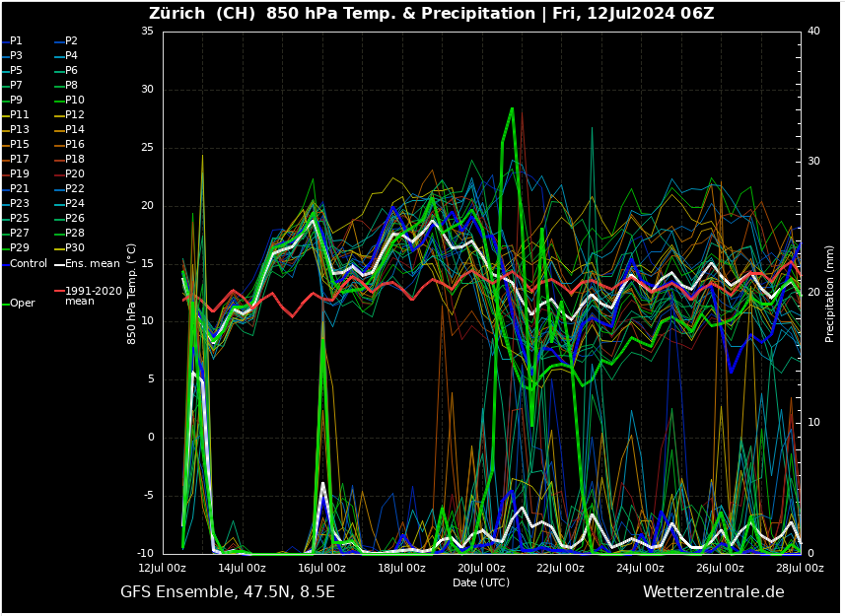Click the Control legend entry
845x616 pixels.
(x=28, y=264)
